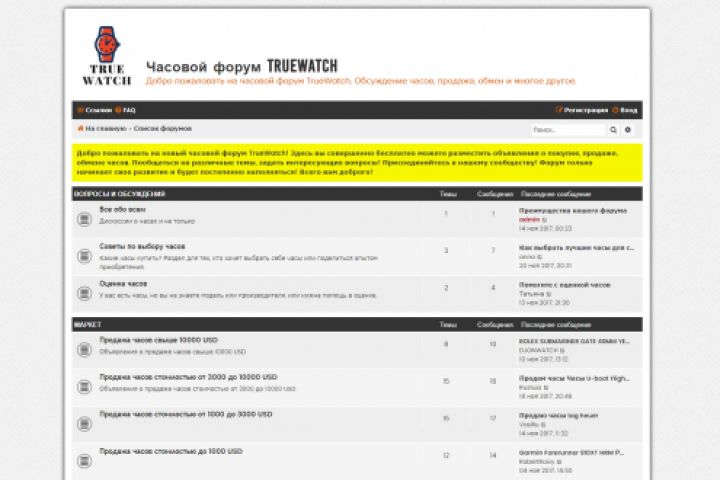Click forum icon beside "Продажа часов свыше 10000 USD"
720x480 pixels.
point(84,350)
